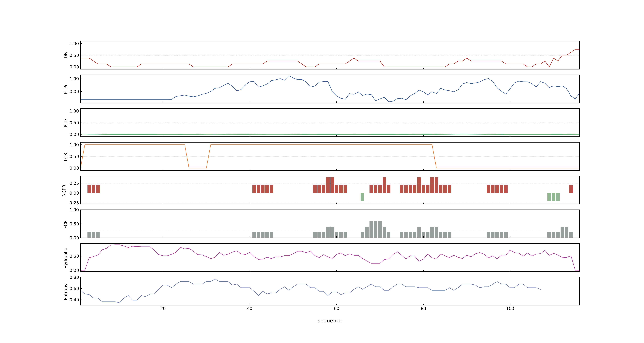Click the LCR y-axis label
Image resolution: width=644 pixels, height=343 pixels.
[x=66, y=157]
